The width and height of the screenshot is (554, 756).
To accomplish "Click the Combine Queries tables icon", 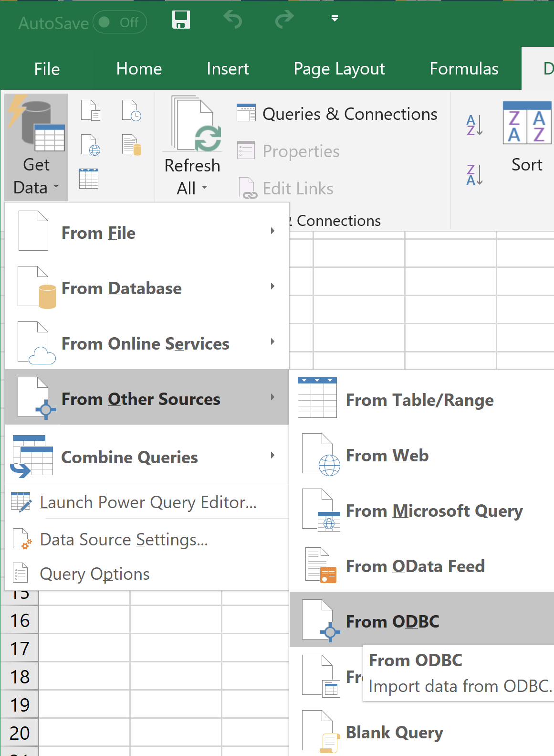I will click(x=32, y=456).
